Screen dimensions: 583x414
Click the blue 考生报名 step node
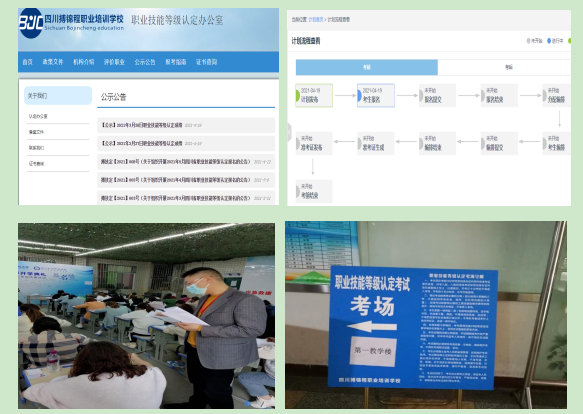pyautogui.click(x=376, y=96)
